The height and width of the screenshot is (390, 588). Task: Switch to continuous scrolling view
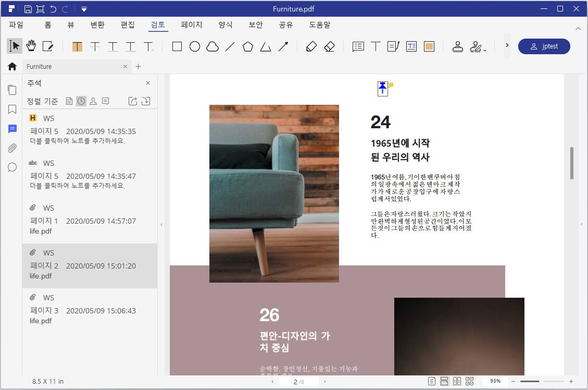tap(444, 381)
